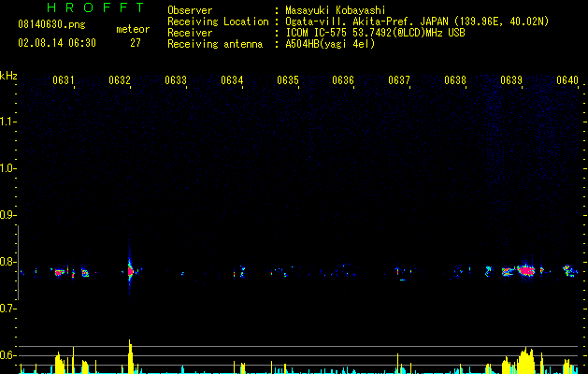588x374 pixels.
Task: Click the 0640 time marker
Action: tap(567, 80)
